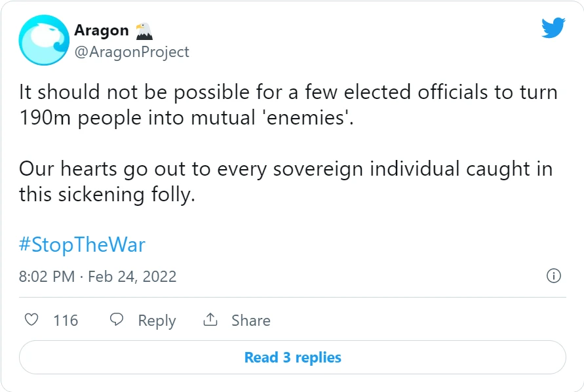The width and height of the screenshot is (584, 392).
Task: Open the circled info icon
Action: click(554, 276)
